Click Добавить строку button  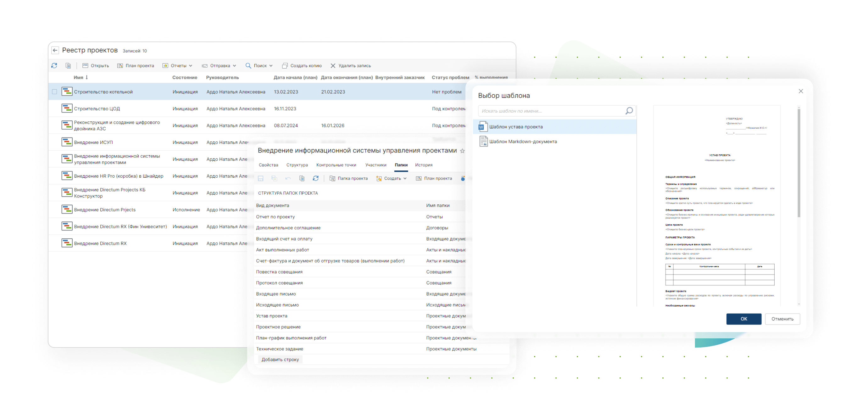[x=280, y=359]
